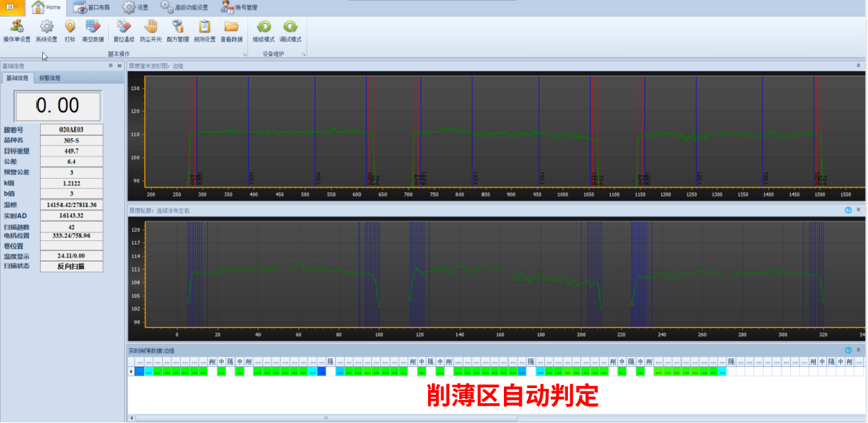Image resolution: width=868 pixels, height=423 pixels.
Task: Switch to 维修模式 maintenance mode
Action: (x=263, y=31)
